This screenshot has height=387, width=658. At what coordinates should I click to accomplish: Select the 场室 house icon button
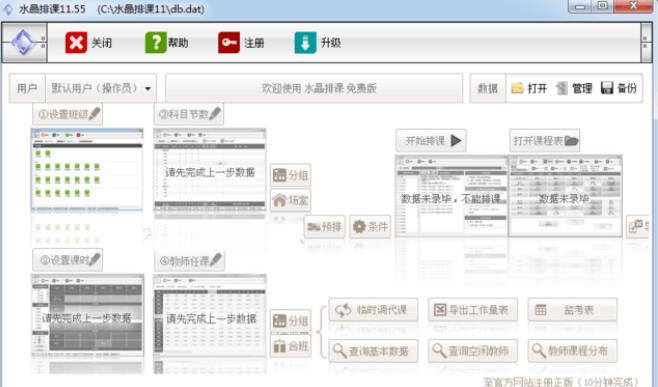click(x=290, y=201)
